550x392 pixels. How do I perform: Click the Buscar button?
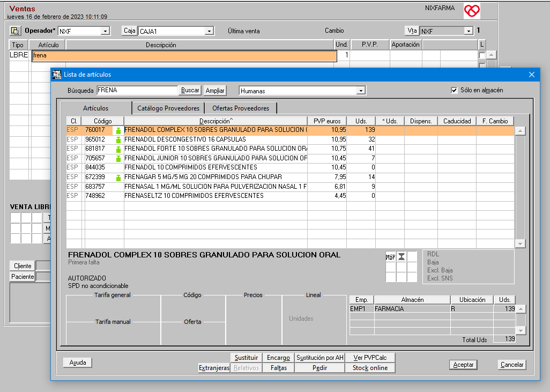190,90
